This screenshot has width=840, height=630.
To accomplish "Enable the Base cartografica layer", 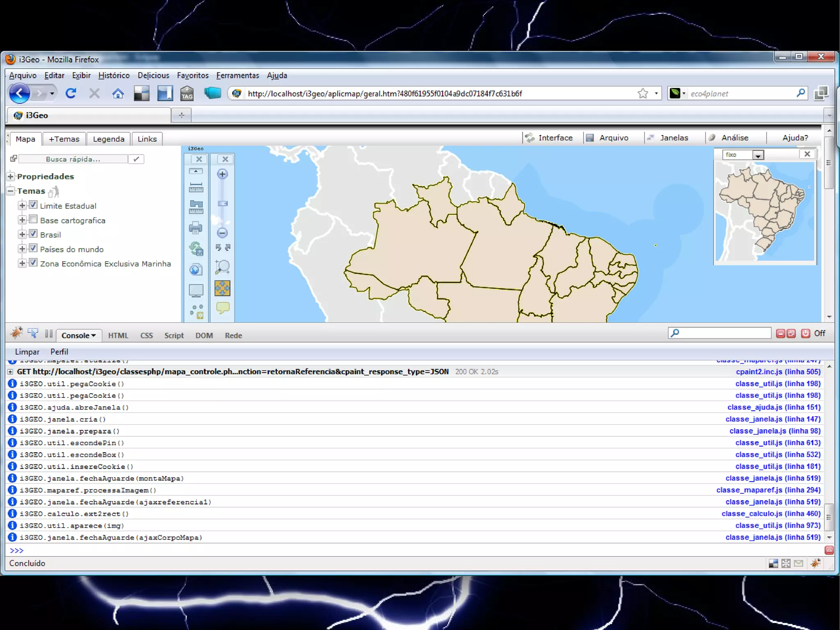I will tap(33, 219).
